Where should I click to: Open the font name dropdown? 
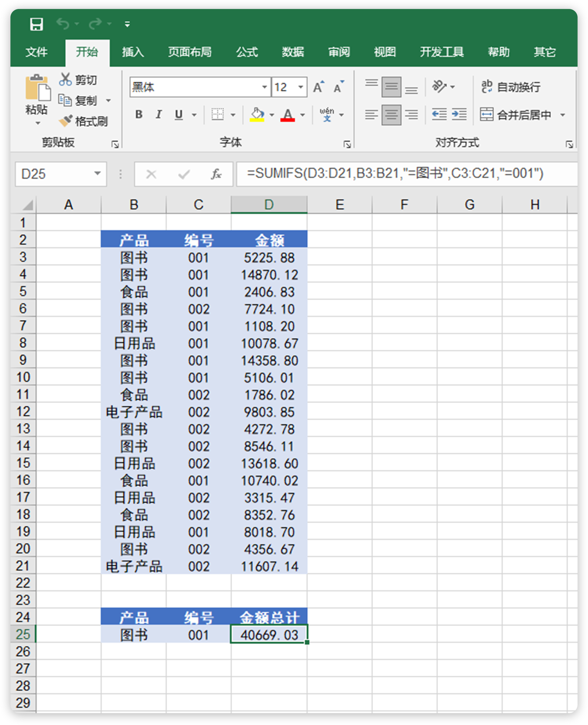[x=265, y=87]
